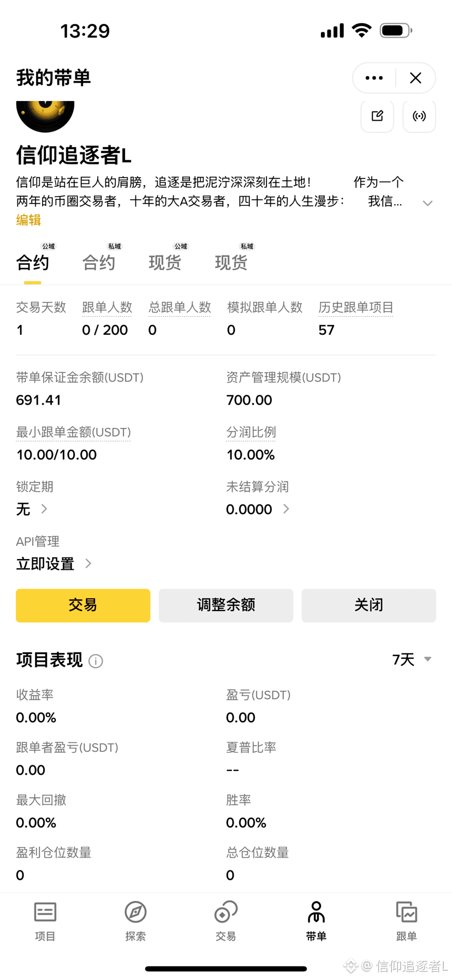Viewport: 452px width, 980px height.
Task: Switch to the 私域 合约 tab
Action: point(99,263)
